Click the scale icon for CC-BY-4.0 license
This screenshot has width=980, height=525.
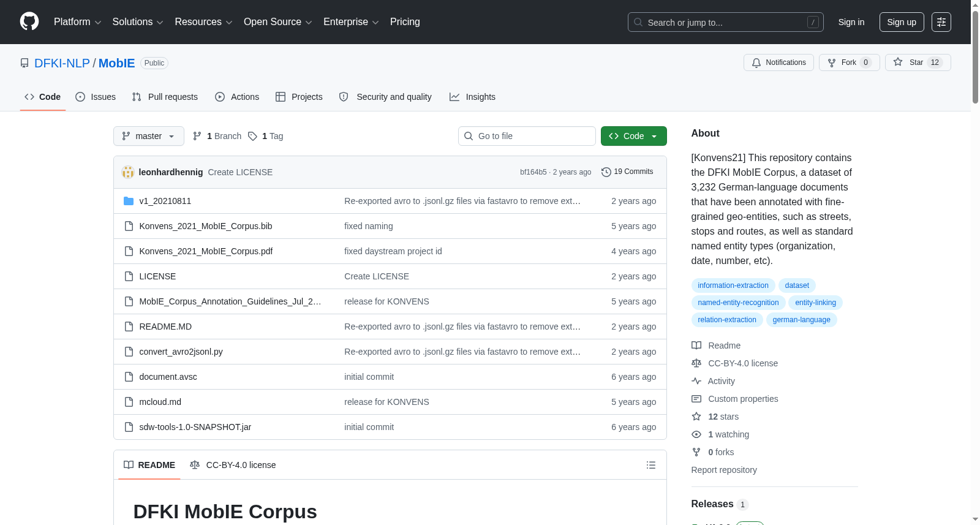[x=696, y=363]
